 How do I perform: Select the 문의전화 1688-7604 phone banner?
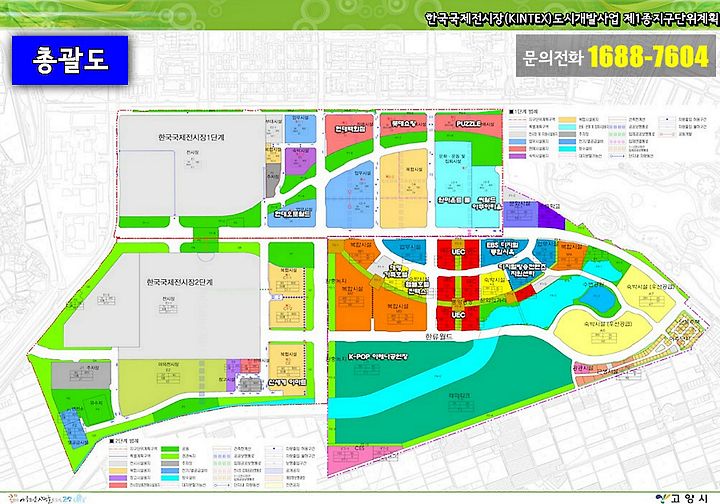point(615,56)
